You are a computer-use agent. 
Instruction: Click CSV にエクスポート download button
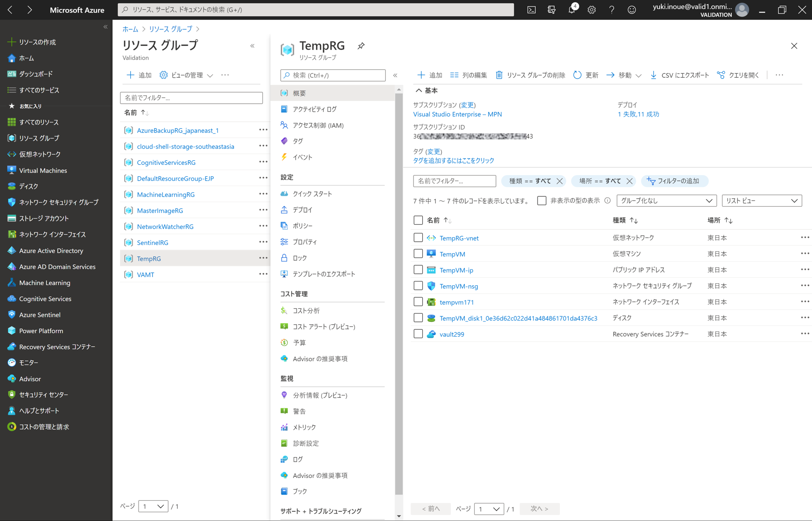point(679,75)
